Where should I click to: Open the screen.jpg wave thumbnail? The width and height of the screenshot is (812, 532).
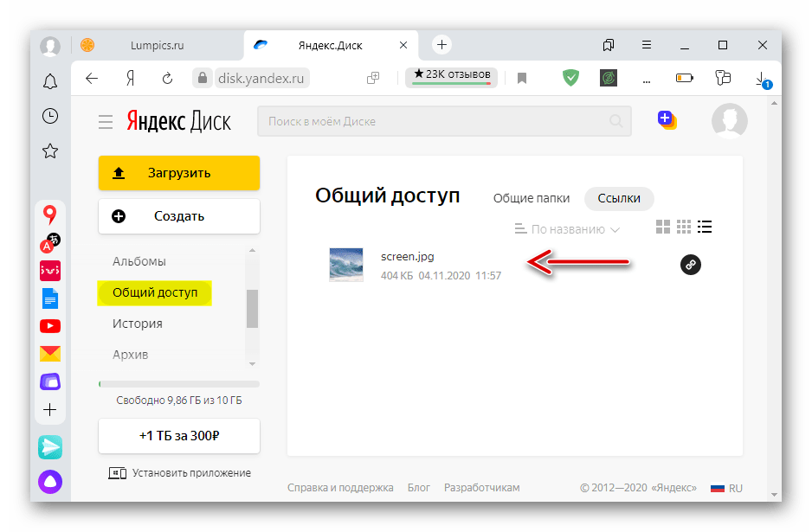click(x=346, y=265)
